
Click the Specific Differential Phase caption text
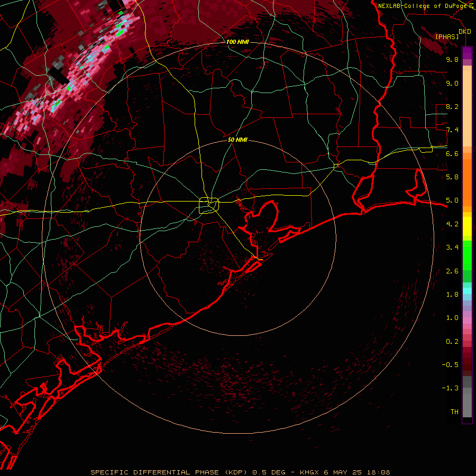point(240,472)
